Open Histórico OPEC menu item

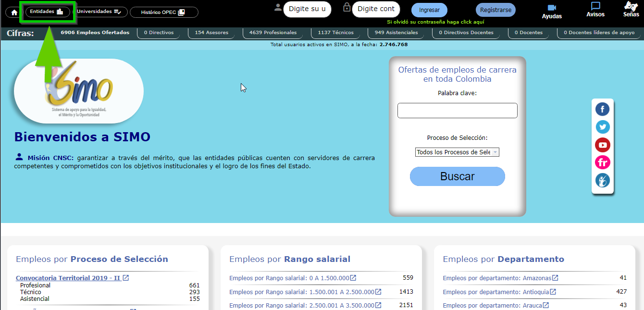pyautogui.click(x=163, y=12)
